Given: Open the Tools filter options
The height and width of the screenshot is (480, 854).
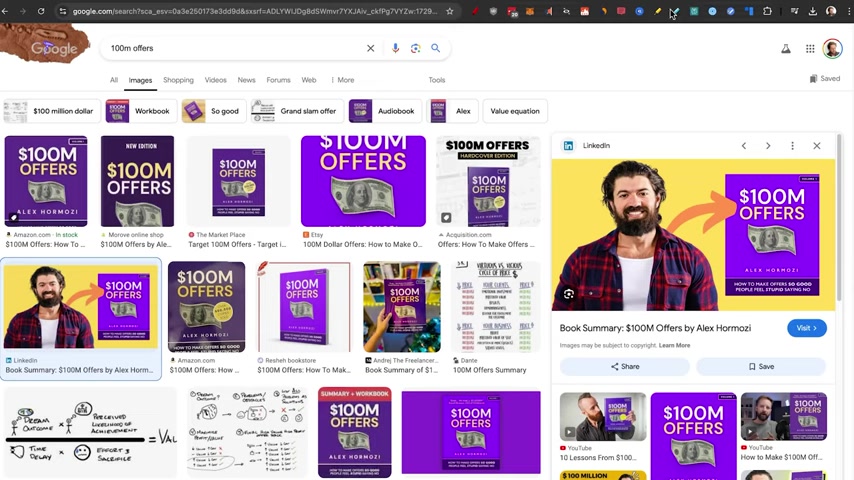Looking at the screenshot, I should point(437,80).
